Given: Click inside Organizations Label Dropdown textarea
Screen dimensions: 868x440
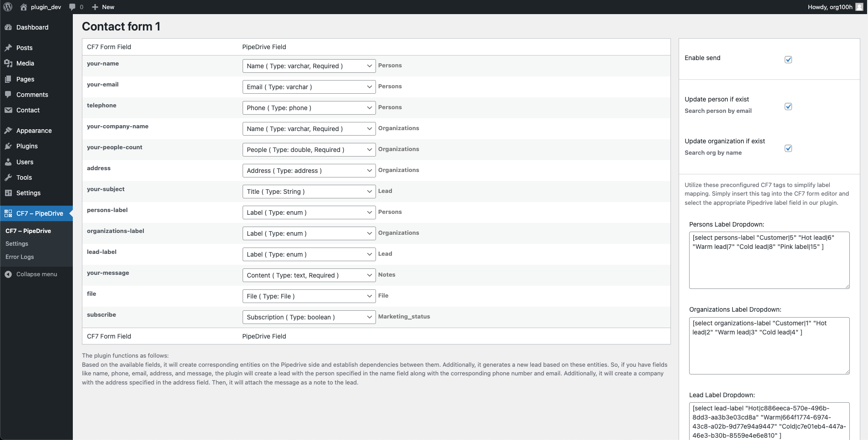Looking at the screenshot, I should click(x=769, y=346).
